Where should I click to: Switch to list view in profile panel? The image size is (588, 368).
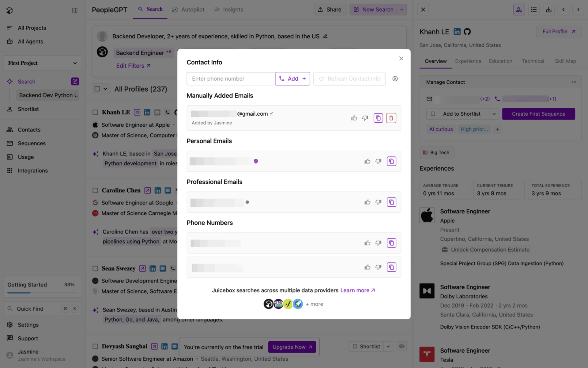(x=534, y=10)
